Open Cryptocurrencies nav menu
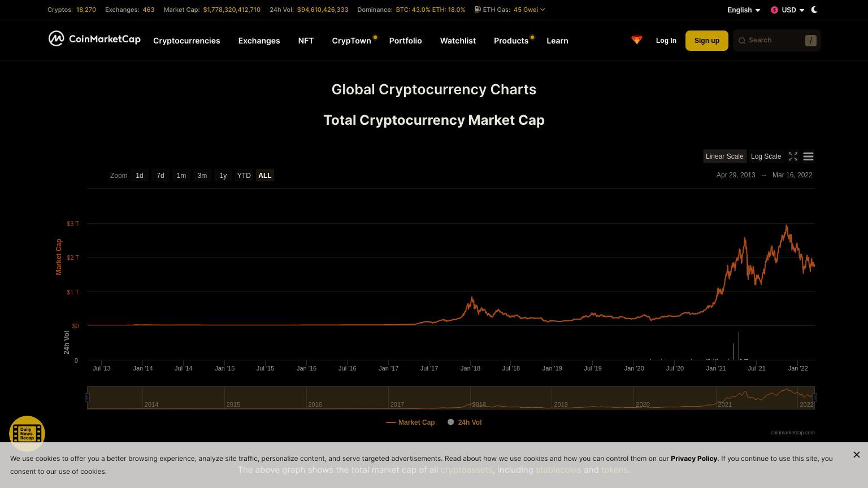This screenshot has width=868, height=488. (x=186, y=41)
